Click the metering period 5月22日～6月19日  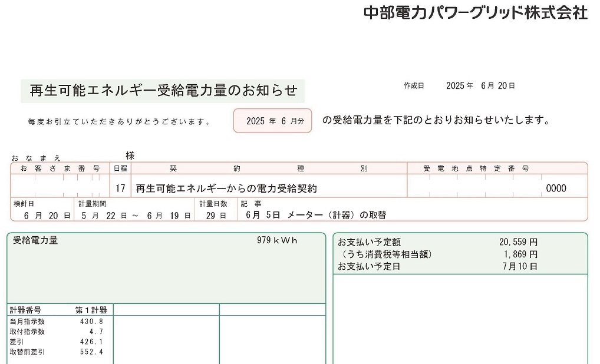pos(136,216)
